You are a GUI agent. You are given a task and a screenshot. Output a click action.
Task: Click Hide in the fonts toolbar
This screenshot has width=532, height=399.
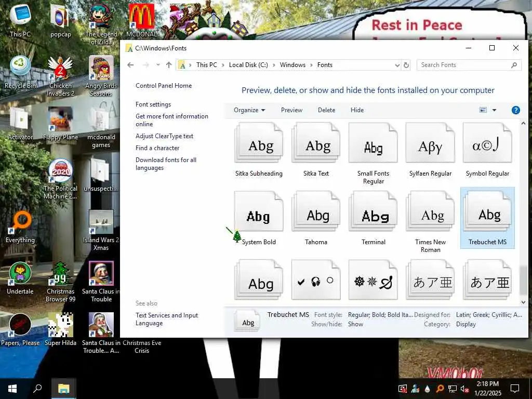[357, 110]
